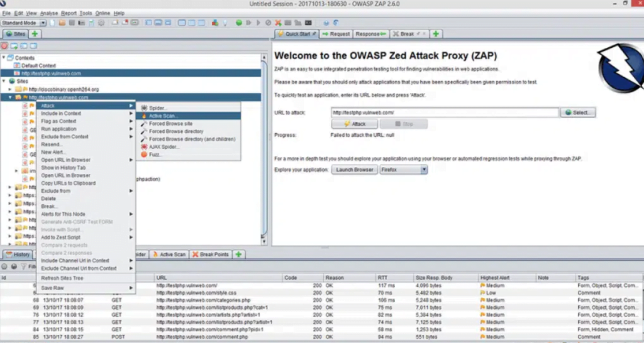Viewport: 644px width, 343px height.
Task: Choose Fuzz... from the Attack submenu
Action: 189,155
